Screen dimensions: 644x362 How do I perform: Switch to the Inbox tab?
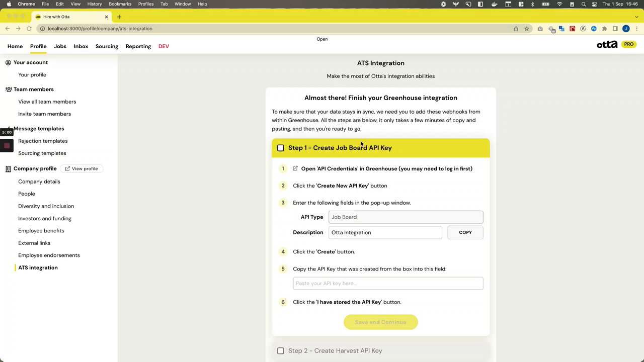(81, 46)
